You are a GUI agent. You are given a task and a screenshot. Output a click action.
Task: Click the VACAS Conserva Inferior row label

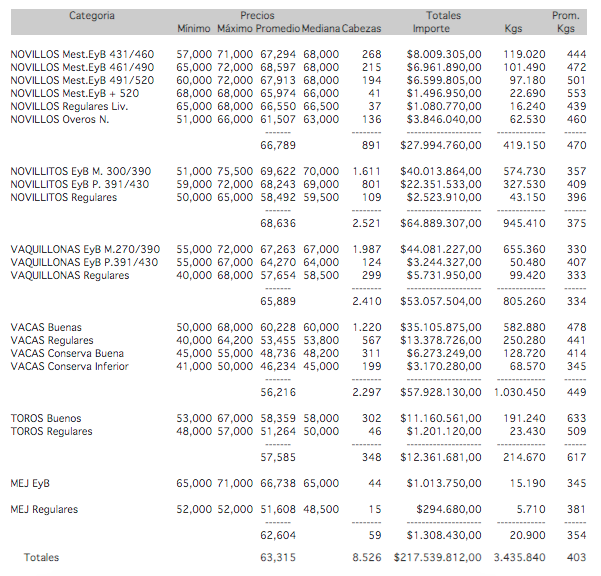click(x=68, y=366)
